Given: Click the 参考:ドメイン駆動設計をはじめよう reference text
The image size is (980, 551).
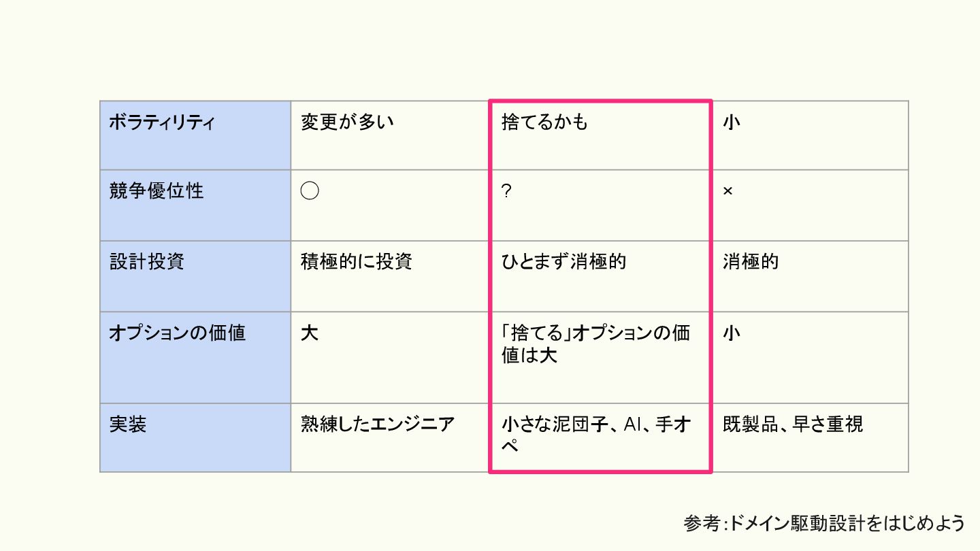Looking at the screenshot, I should (x=824, y=522).
